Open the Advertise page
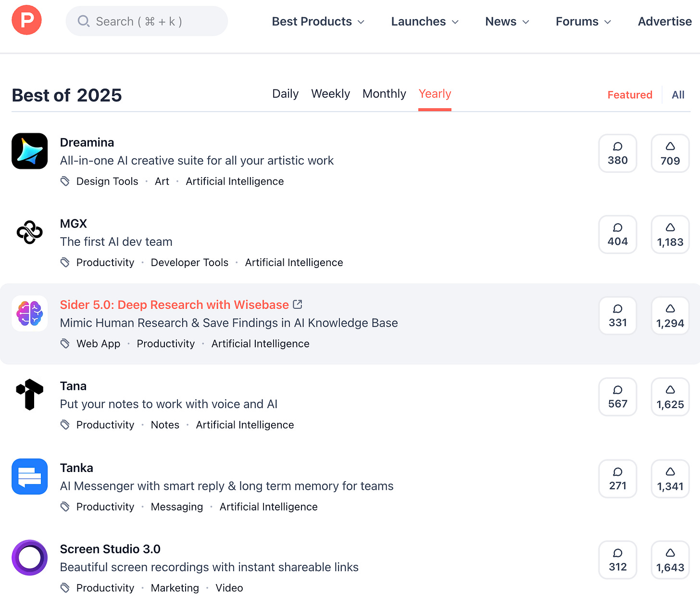The image size is (700, 599). (665, 22)
